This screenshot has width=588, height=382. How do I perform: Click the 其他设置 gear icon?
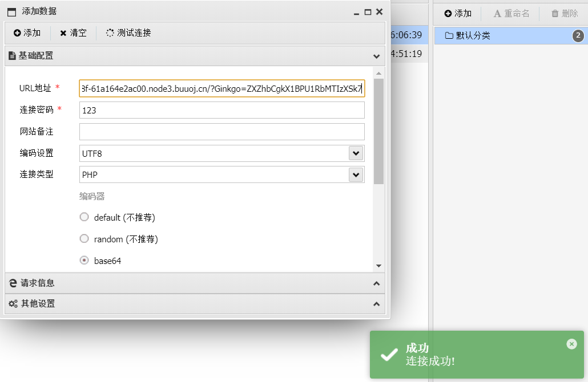13,303
